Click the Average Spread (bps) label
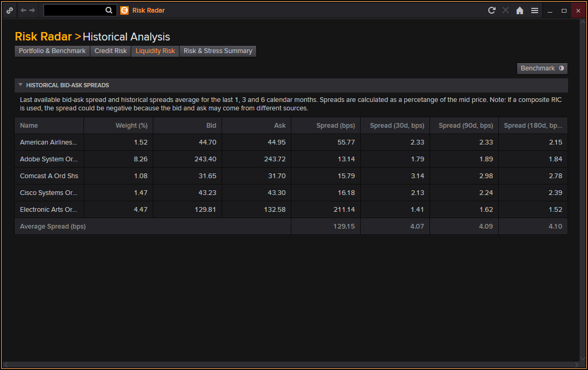This screenshot has width=588, height=370. tap(53, 227)
